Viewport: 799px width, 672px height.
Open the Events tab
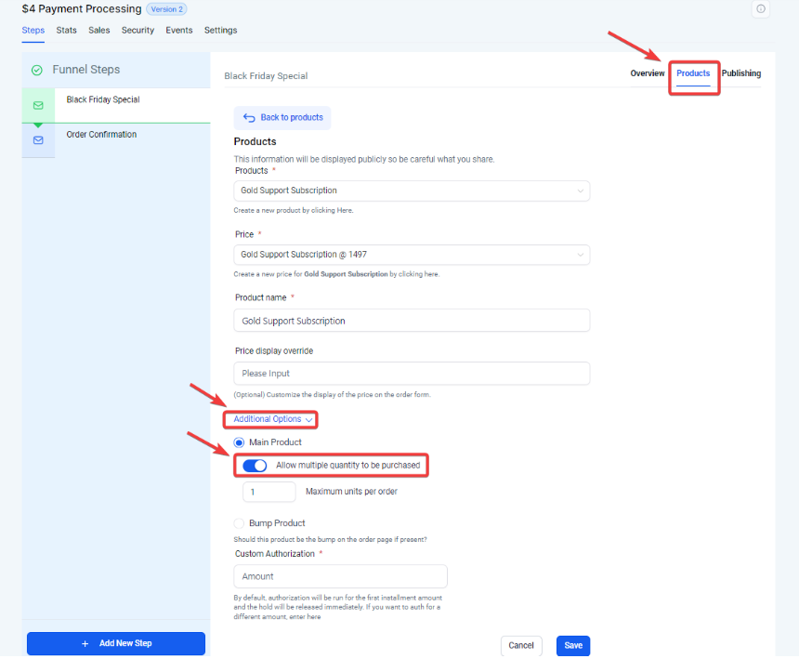click(179, 30)
